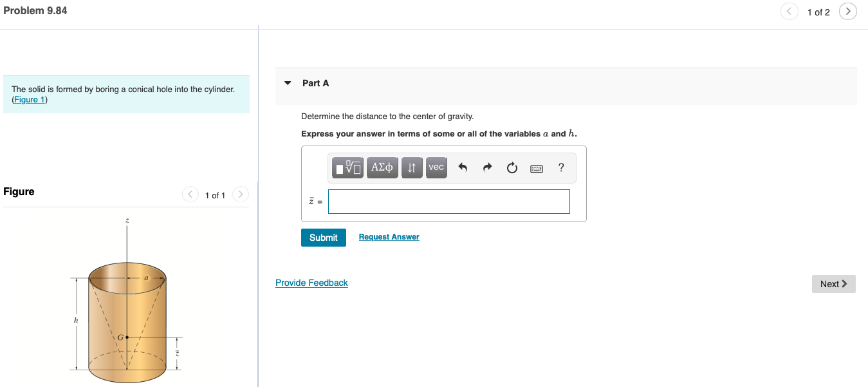Select the superscript/subscript tool
The width and height of the screenshot is (868, 387).
pos(412,167)
